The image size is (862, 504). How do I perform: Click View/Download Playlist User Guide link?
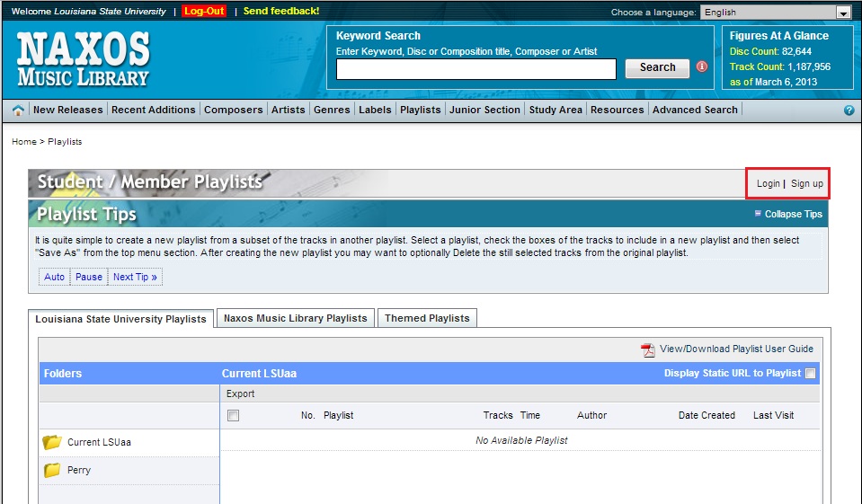[x=736, y=349]
